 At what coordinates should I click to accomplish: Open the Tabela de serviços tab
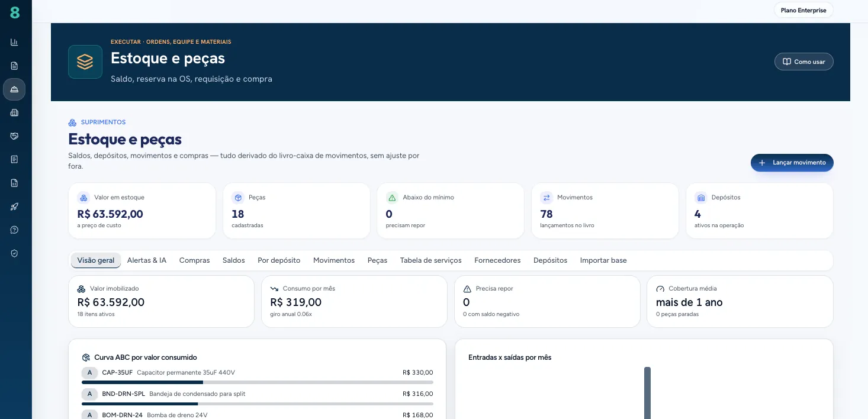point(430,260)
